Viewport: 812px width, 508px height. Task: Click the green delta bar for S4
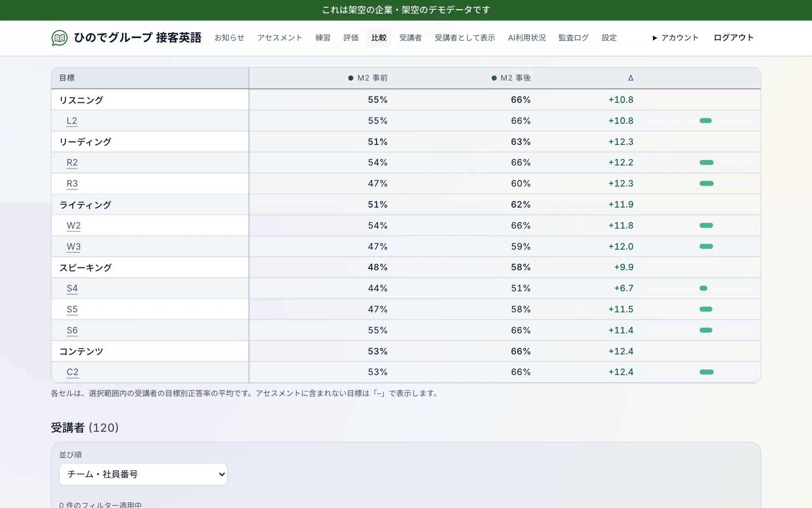tap(703, 288)
